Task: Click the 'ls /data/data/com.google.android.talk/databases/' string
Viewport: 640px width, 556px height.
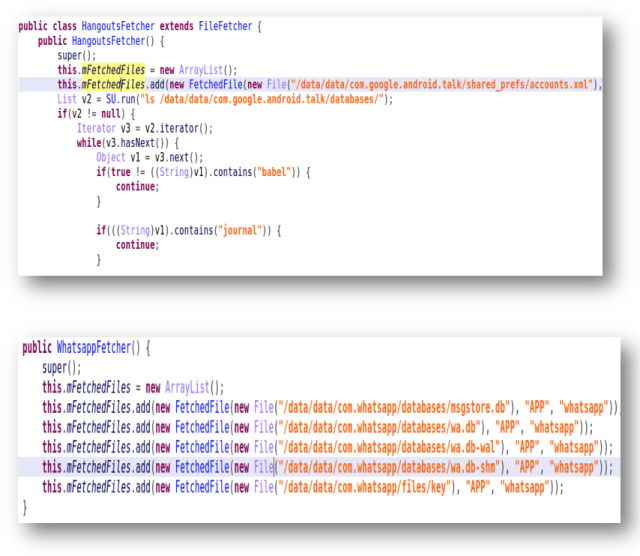Action: (261, 99)
